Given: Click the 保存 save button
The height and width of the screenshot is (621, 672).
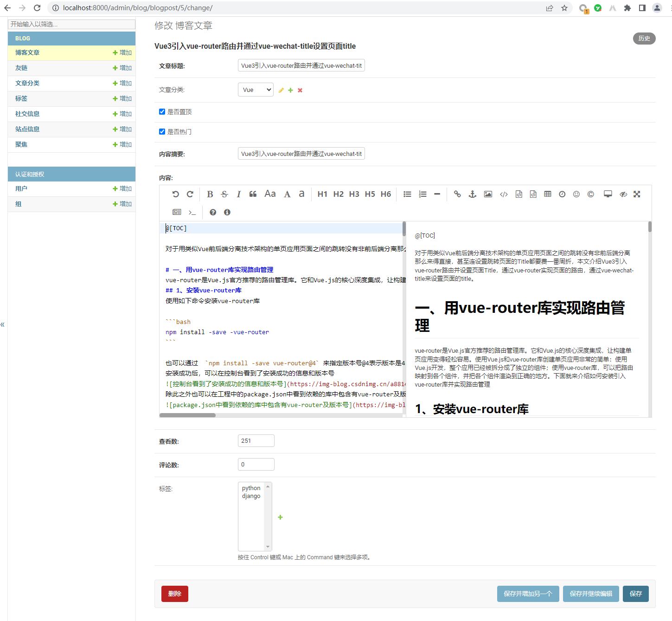Looking at the screenshot, I should (635, 594).
